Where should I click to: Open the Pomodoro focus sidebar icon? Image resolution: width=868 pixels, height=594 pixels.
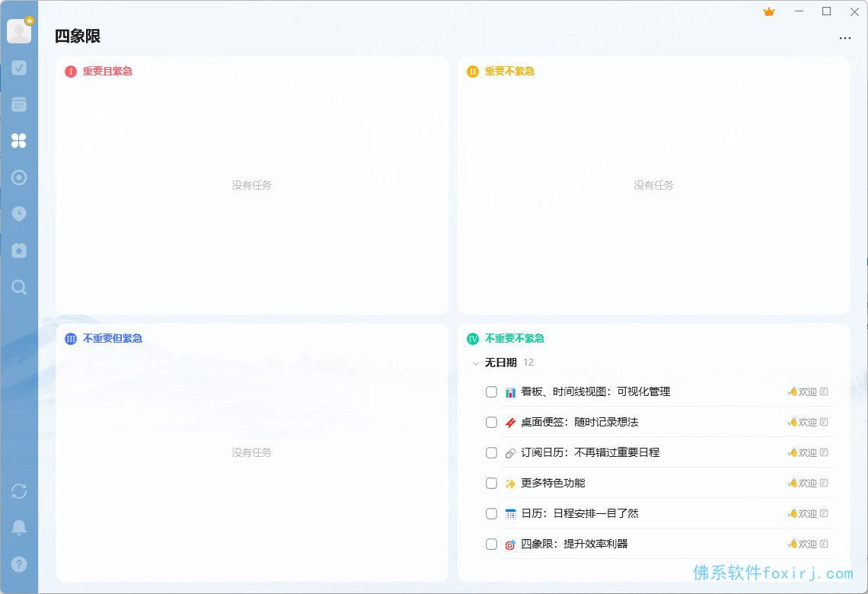19,177
